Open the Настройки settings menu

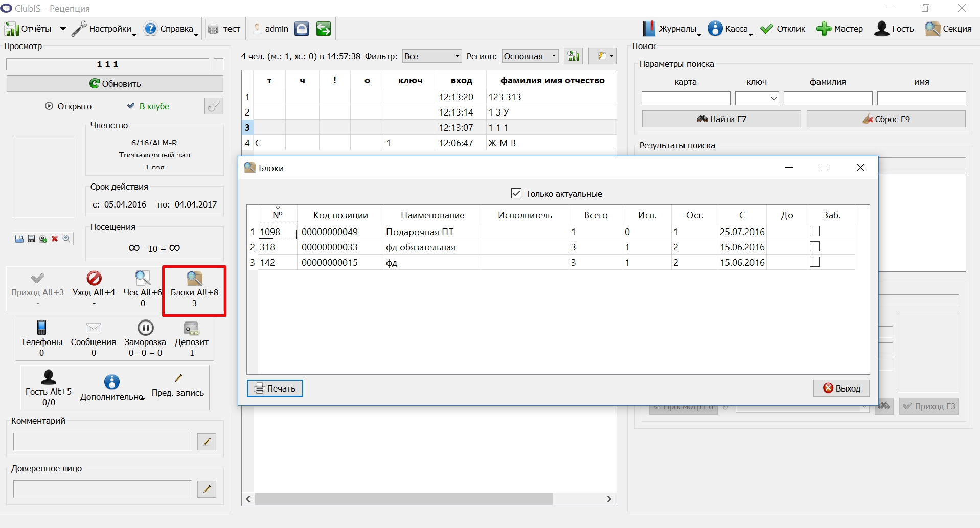[x=104, y=29]
